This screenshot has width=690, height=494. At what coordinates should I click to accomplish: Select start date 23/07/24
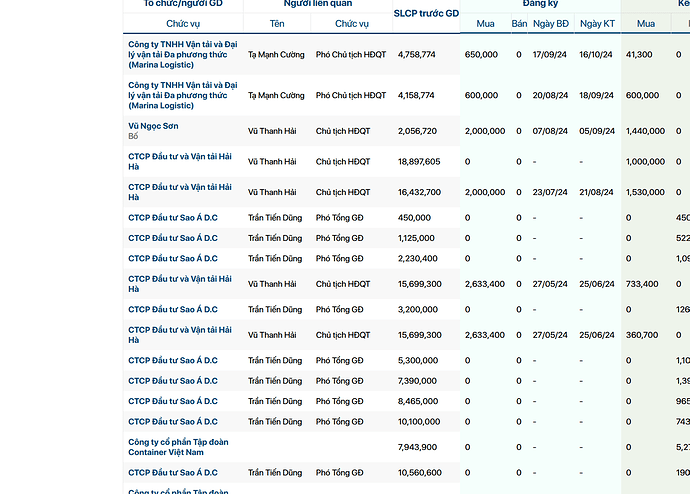(550, 192)
